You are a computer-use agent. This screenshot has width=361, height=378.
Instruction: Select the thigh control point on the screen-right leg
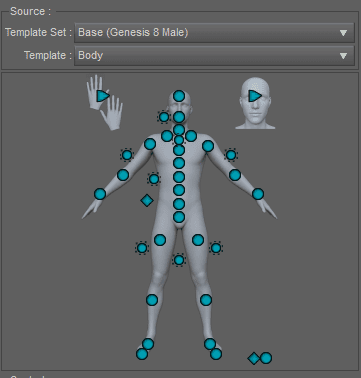[198, 240]
